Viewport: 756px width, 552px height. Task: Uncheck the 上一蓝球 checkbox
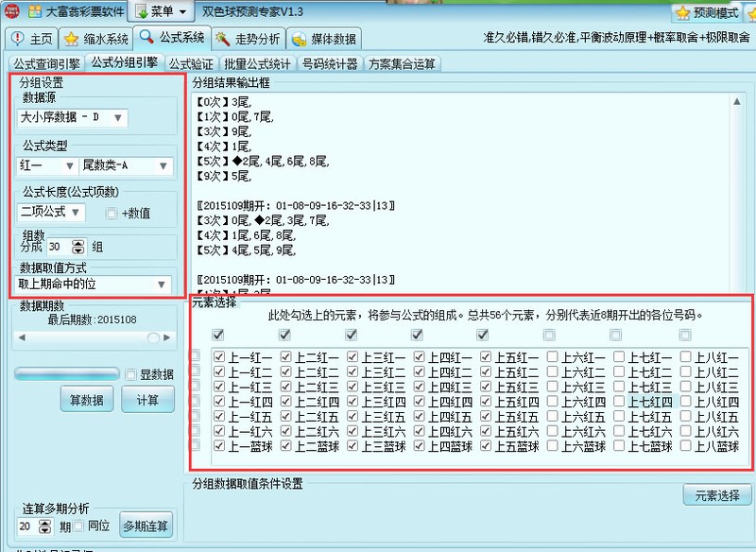click(219, 446)
